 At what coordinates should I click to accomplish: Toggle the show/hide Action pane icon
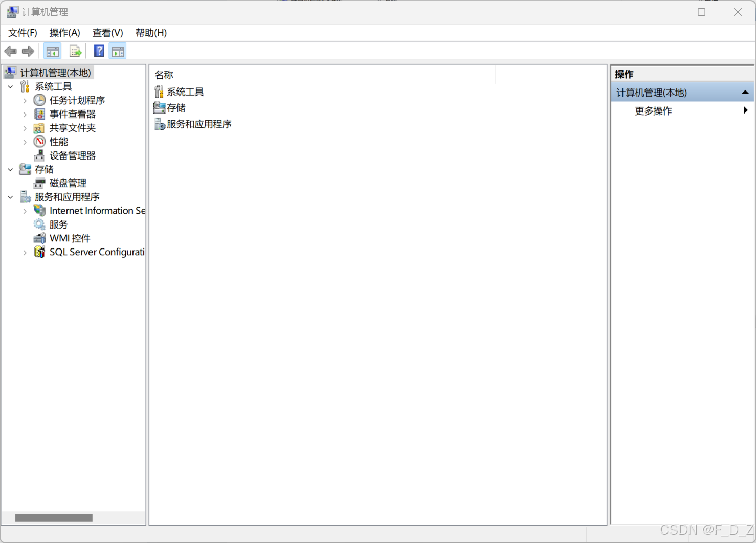click(x=118, y=51)
